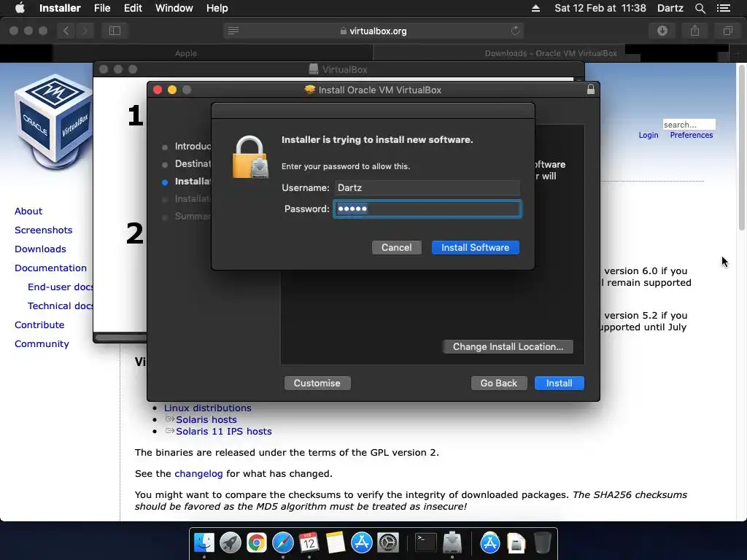Screen dimensions: 747x560
Task: Open the Login link
Action: tap(649, 135)
